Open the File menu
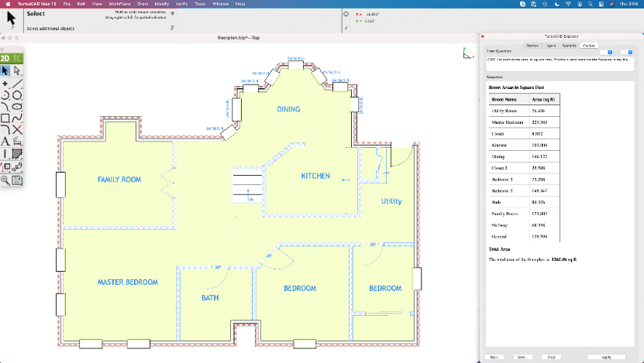Screen dimensions: 644x363 click(x=67, y=4)
